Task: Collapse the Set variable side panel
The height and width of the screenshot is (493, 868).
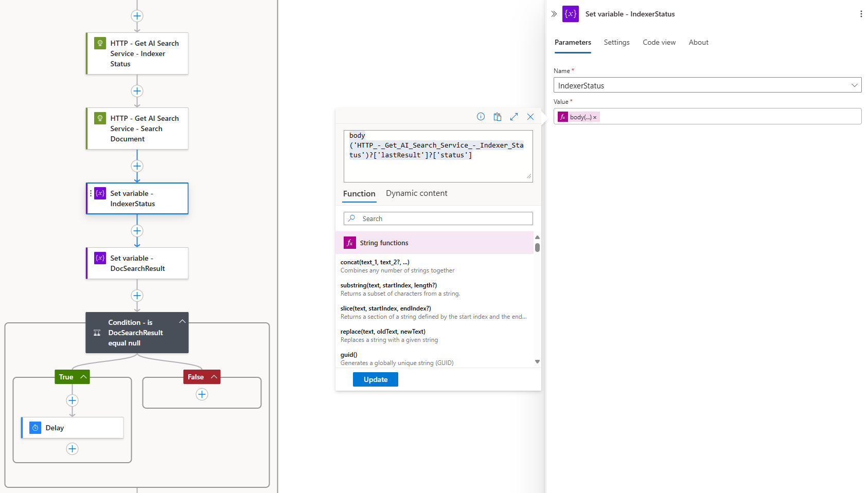Action: pos(554,14)
